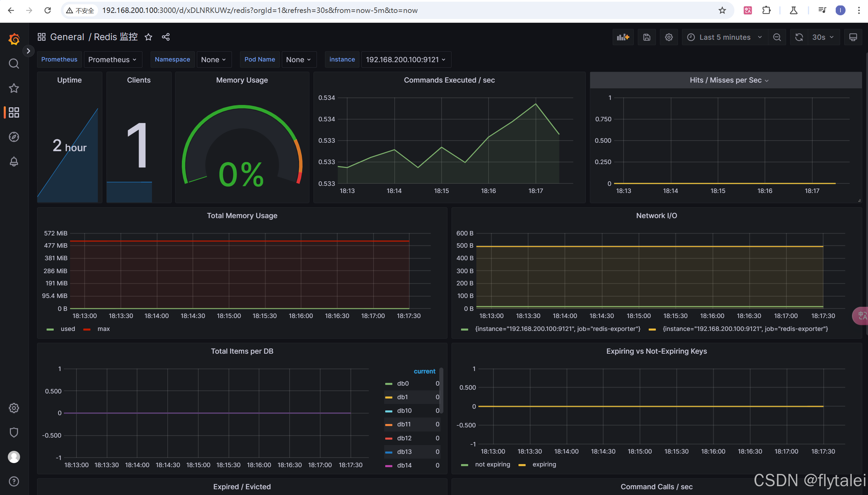Save the dashboard with the disk icon
The width and height of the screenshot is (868, 495).
click(646, 37)
